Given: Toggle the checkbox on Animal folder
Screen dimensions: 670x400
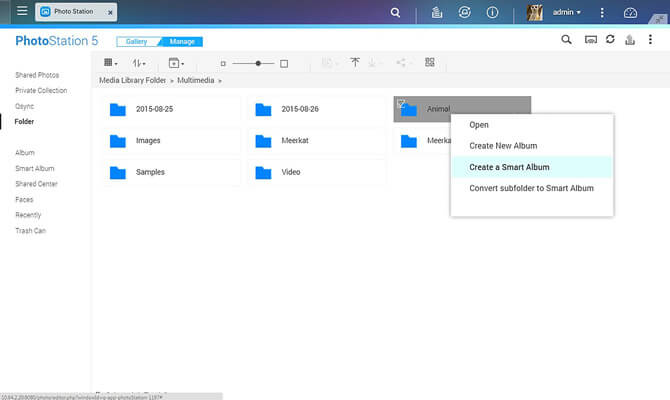Looking at the screenshot, I should [x=401, y=102].
